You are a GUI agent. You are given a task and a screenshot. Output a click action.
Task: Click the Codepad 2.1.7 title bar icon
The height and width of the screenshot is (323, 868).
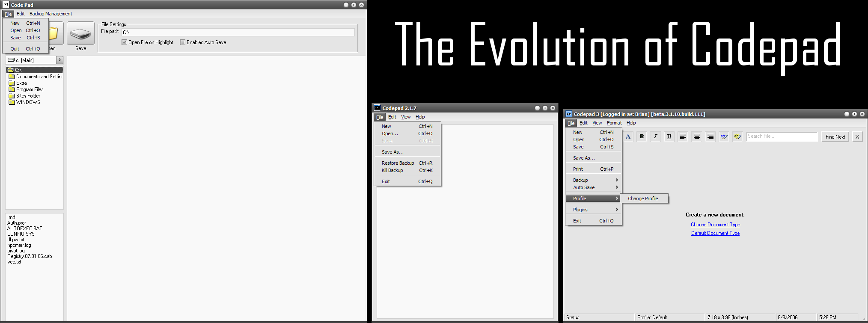point(377,108)
